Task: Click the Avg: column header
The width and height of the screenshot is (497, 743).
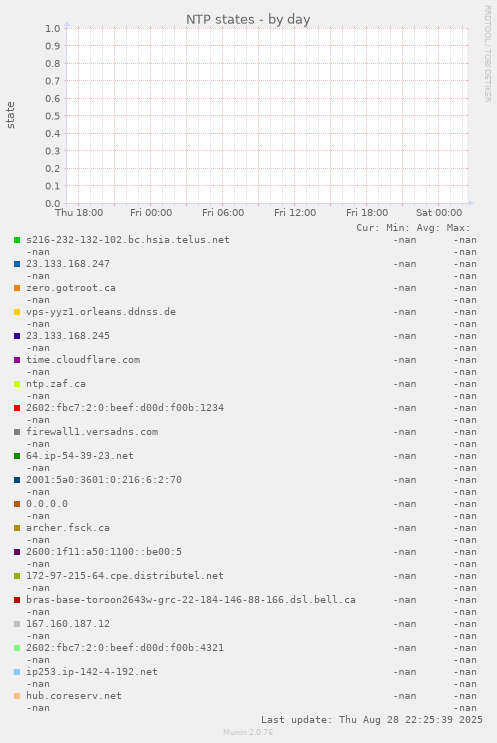Action: (x=428, y=228)
